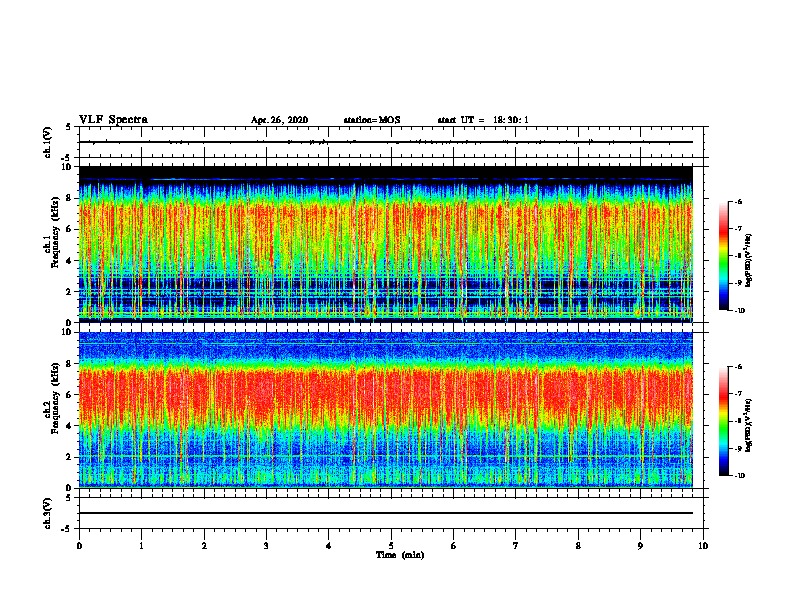This screenshot has width=792, height=612.
Task: Select the "start UT = 18:30:1" text
Action: [x=483, y=120]
